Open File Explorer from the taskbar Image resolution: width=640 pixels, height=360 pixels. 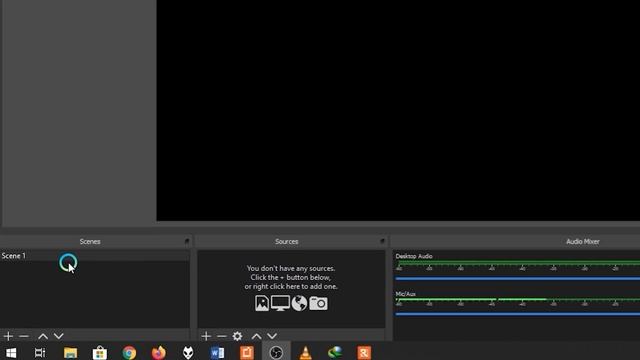tap(70, 353)
